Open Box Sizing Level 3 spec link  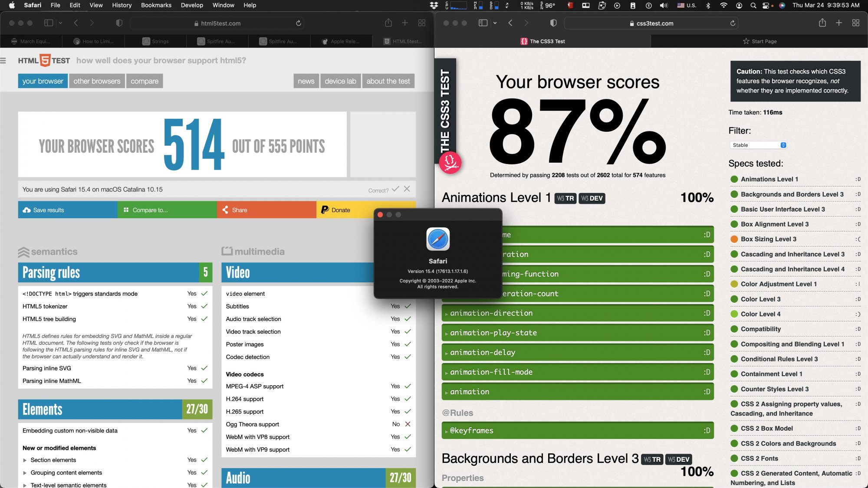point(768,239)
